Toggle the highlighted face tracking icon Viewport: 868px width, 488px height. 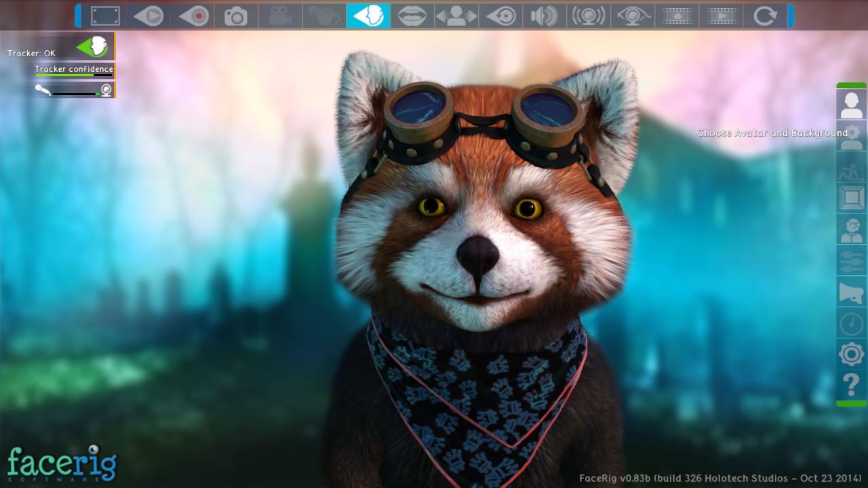(369, 16)
